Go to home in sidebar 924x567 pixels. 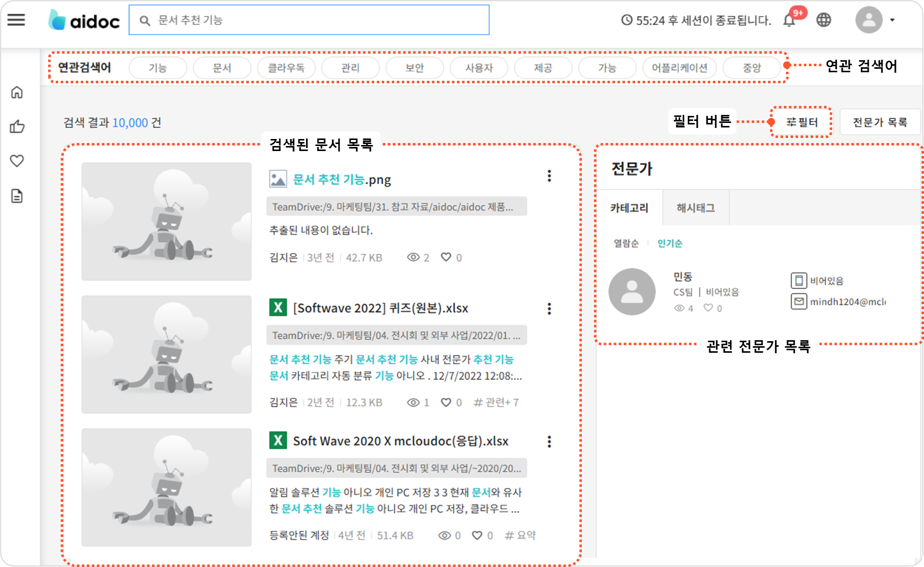click(x=17, y=92)
